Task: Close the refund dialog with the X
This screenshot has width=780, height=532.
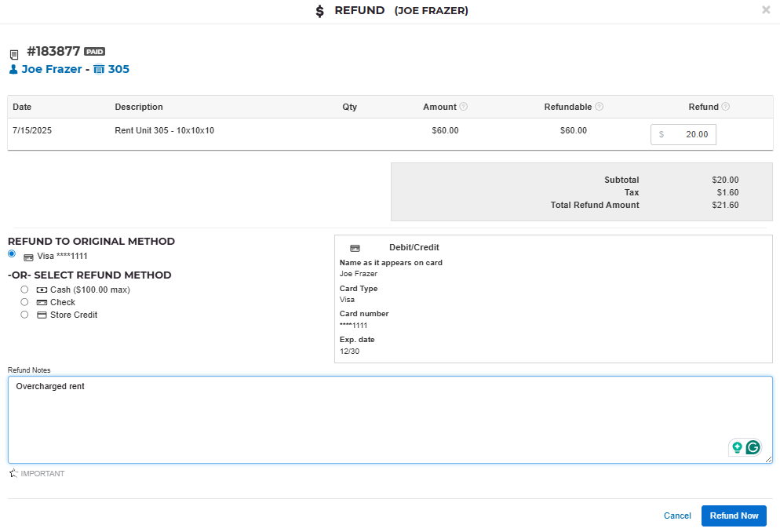Action: [x=766, y=10]
